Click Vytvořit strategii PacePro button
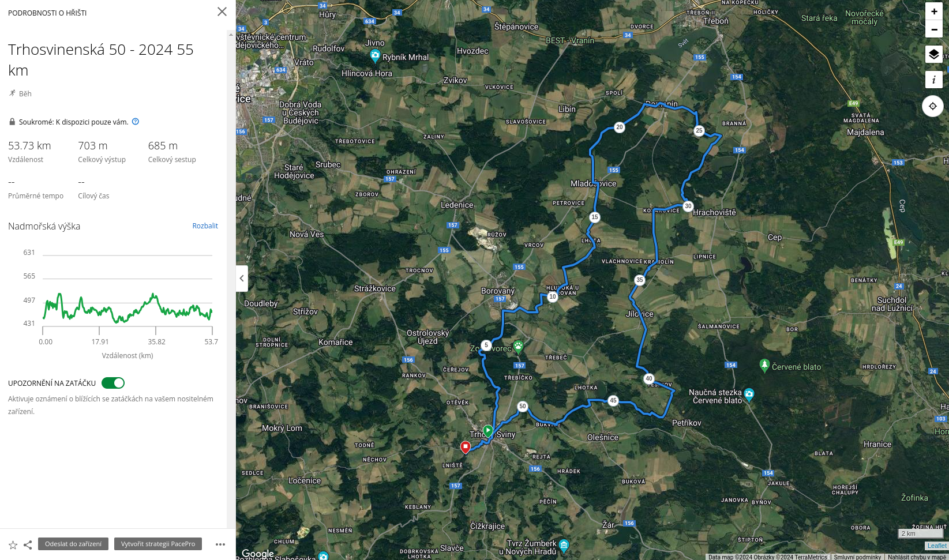The image size is (949, 560). click(158, 544)
